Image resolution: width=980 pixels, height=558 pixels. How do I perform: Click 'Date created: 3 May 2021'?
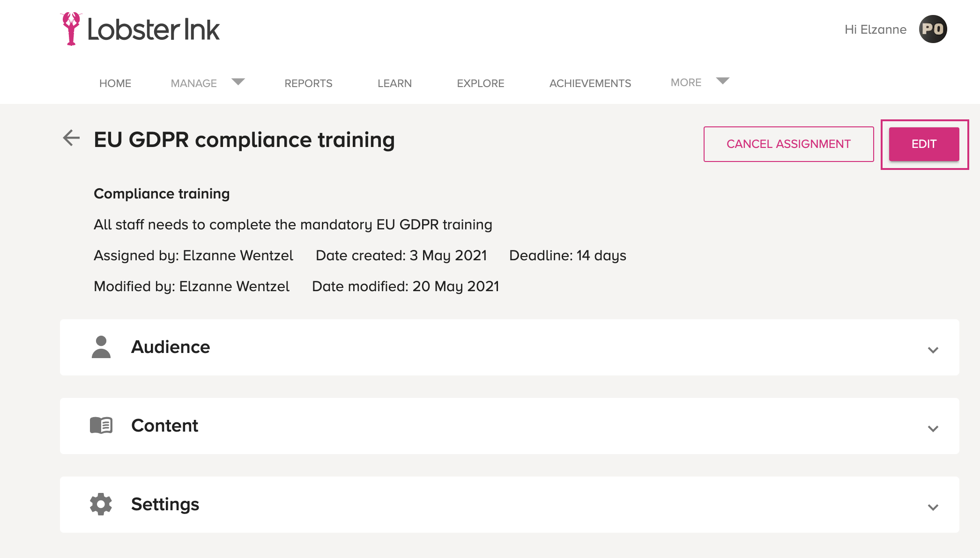pos(401,256)
